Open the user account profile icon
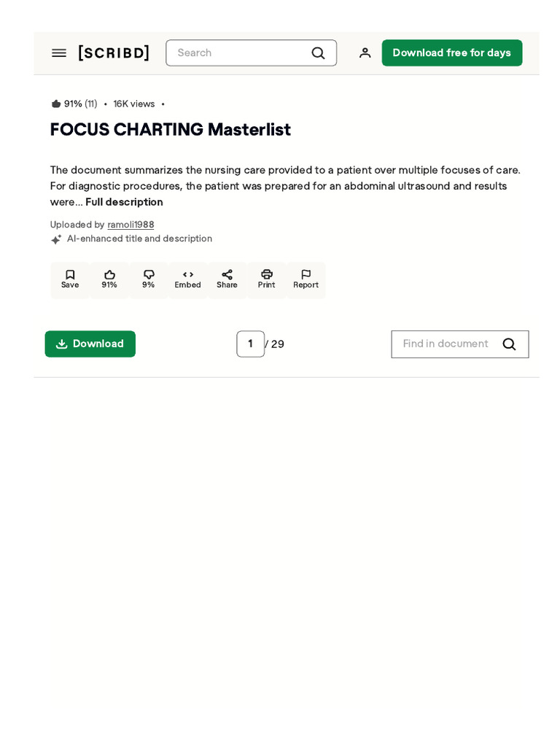This screenshot has height=747, width=560. click(x=365, y=53)
